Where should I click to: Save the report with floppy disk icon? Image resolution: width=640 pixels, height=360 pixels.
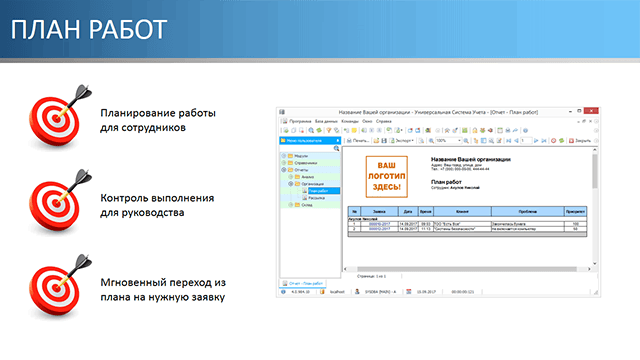pos(384,141)
